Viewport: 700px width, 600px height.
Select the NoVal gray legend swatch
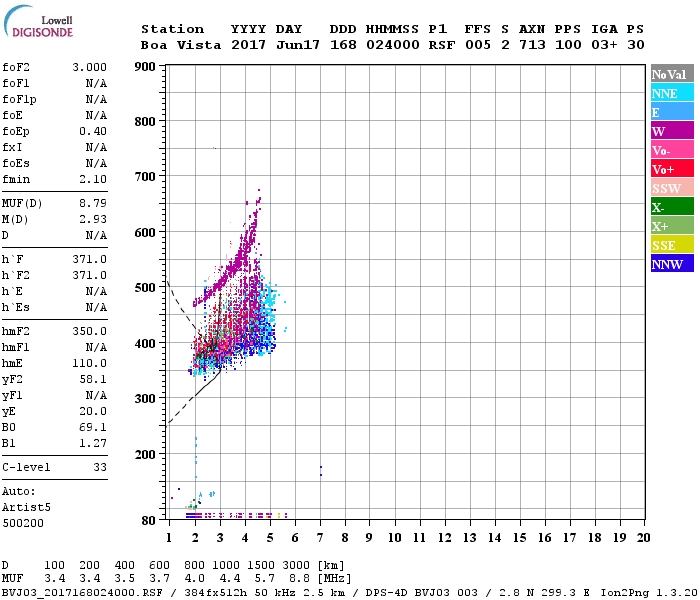pos(672,74)
